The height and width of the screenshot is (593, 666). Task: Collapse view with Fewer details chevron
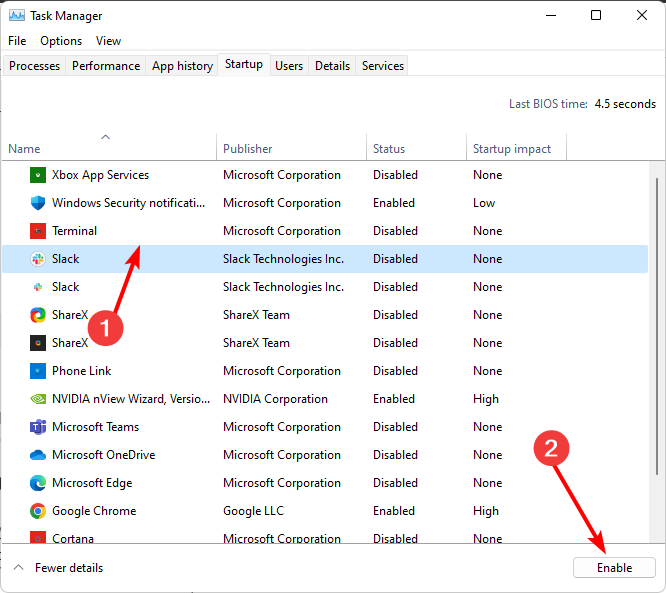(x=18, y=568)
